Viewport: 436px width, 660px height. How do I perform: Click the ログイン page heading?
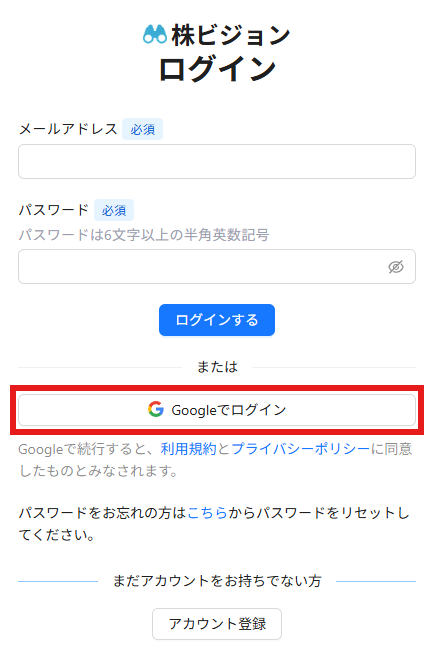pyautogui.click(x=217, y=69)
